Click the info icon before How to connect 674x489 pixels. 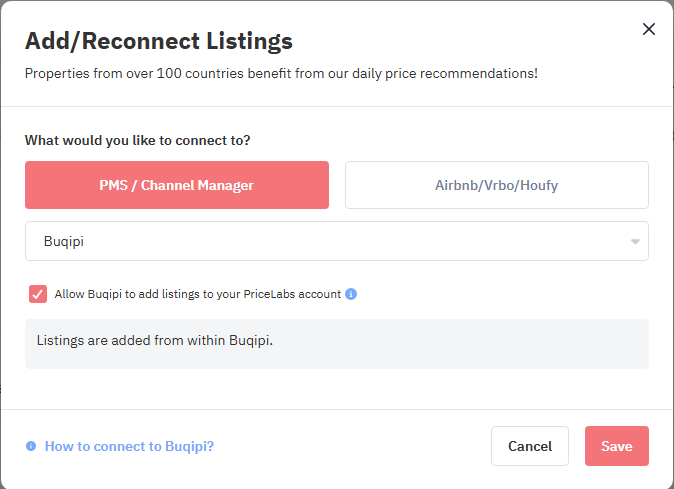pyautogui.click(x=31, y=446)
